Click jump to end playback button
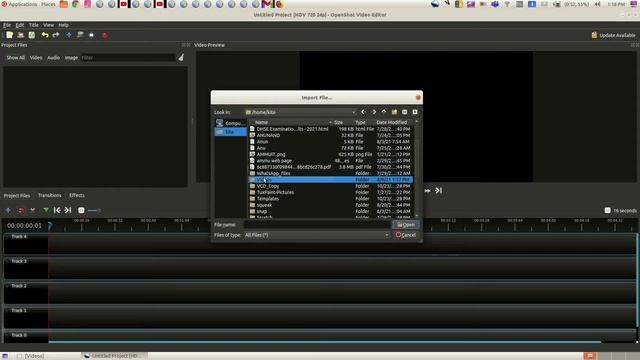 (438, 191)
